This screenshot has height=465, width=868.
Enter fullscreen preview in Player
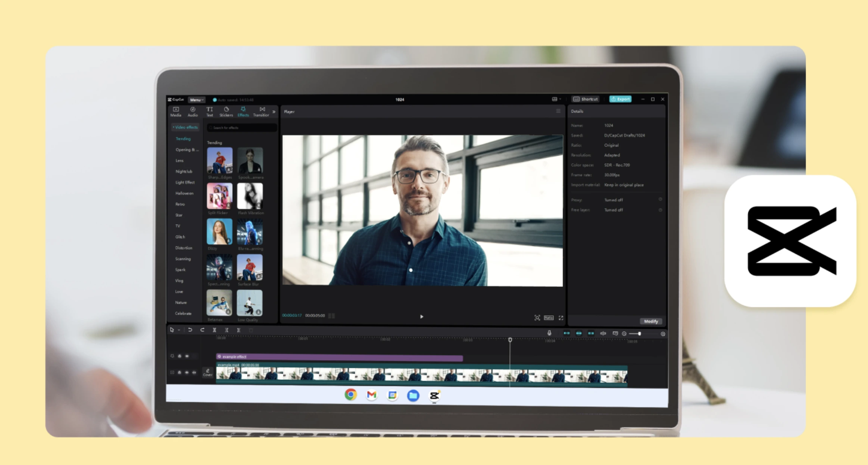point(561,318)
